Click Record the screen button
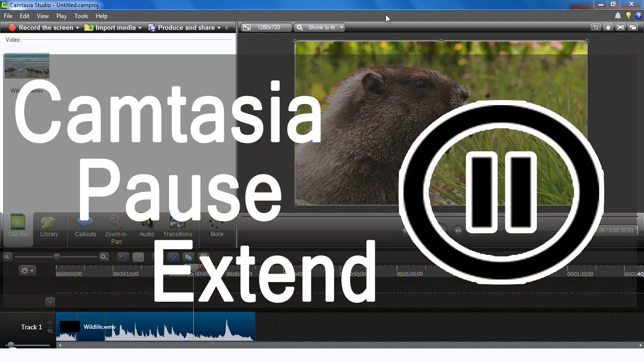This screenshot has width=644, height=362. tap(41, 28)
